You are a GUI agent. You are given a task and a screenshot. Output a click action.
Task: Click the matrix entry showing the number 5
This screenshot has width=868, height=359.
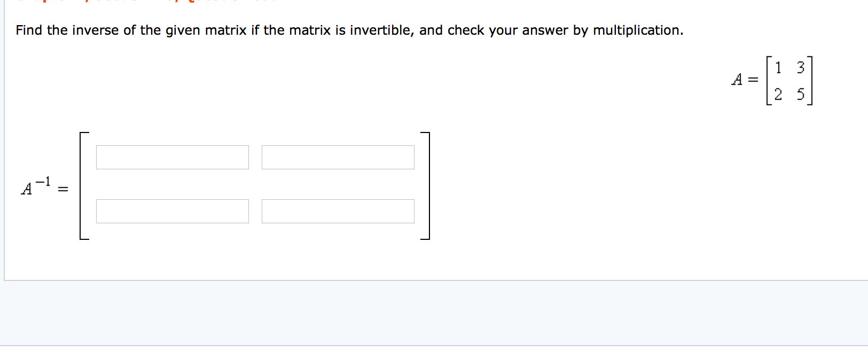[800, 95]
